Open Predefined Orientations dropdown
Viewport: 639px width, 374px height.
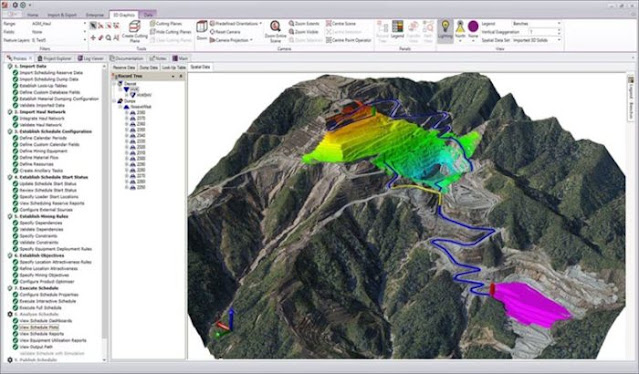click(260, 24)
